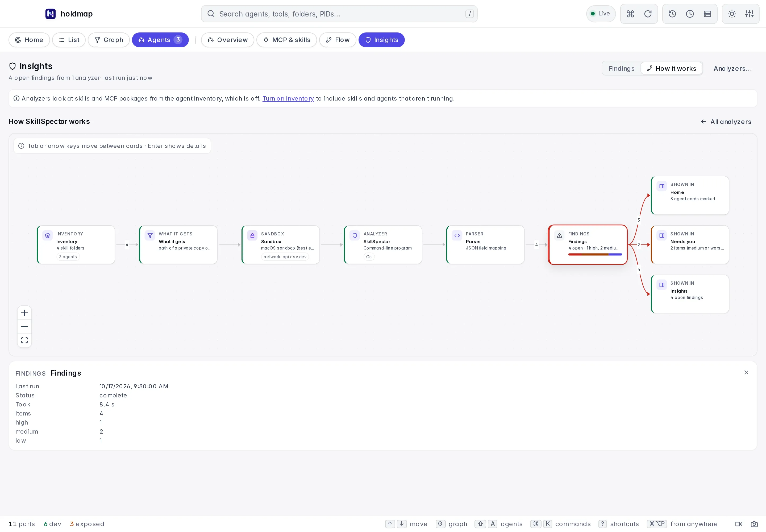Viewport: 766px width, 532px height.
Task: Click the 11 ports status entry
Action: pyautogui.click(x=22, y=524)
